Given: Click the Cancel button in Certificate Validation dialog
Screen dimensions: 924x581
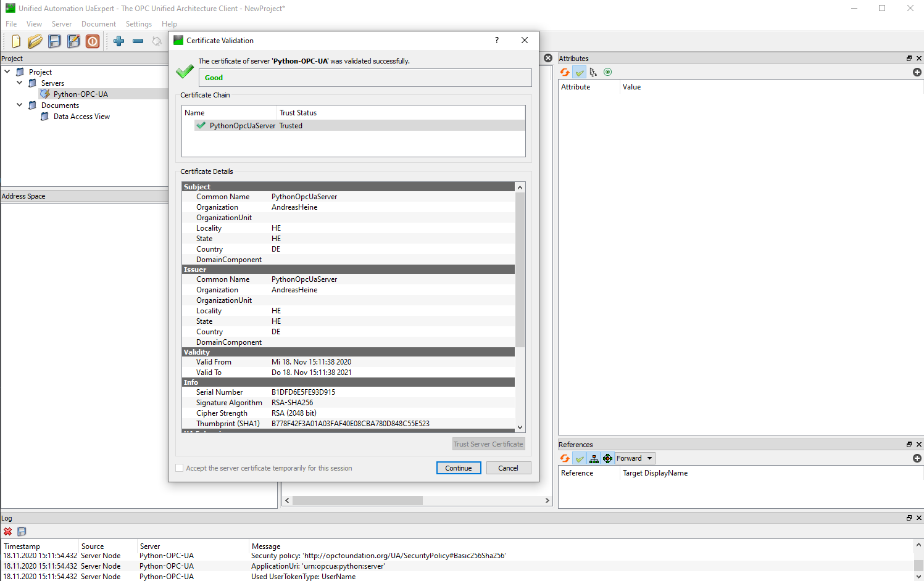Looking at the screenshot, I should [x=509, y=468].
